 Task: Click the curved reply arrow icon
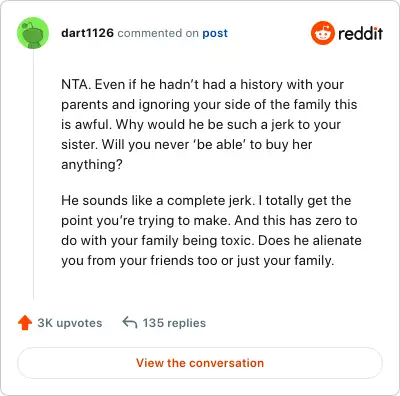pyautogui.click(x=130, y=322)
